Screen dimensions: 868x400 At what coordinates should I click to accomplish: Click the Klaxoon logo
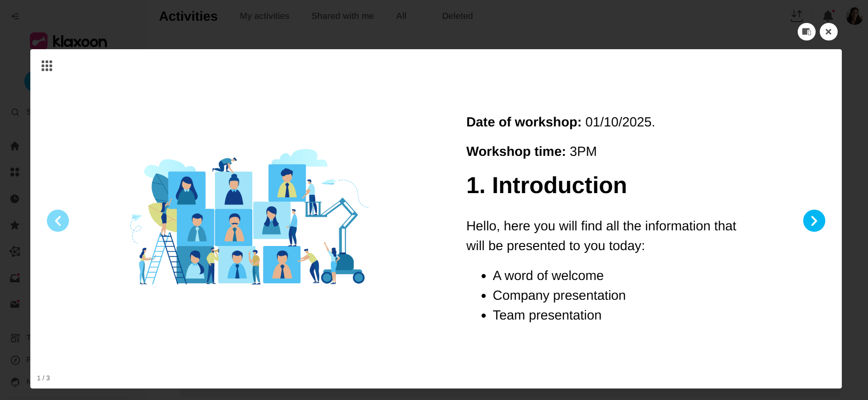69,41
